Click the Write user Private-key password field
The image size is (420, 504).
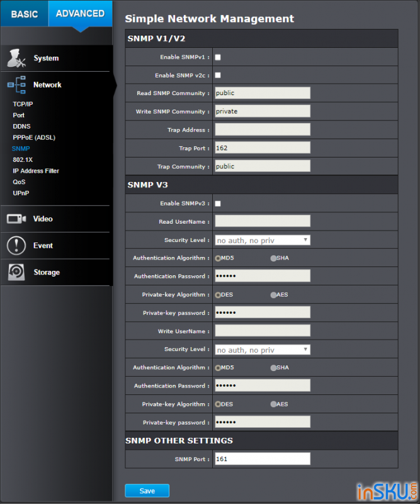click(x=263, y=422)
